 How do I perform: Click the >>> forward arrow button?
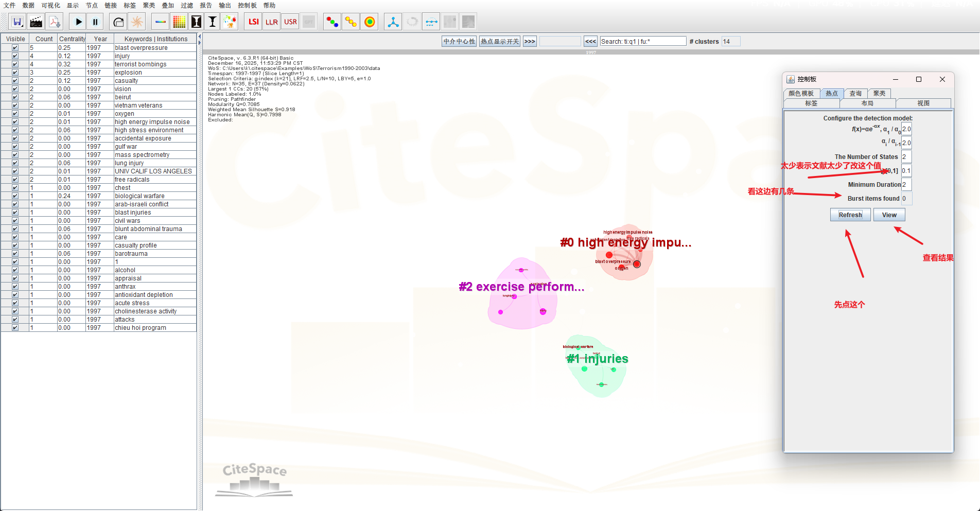(x=530, y=42)
